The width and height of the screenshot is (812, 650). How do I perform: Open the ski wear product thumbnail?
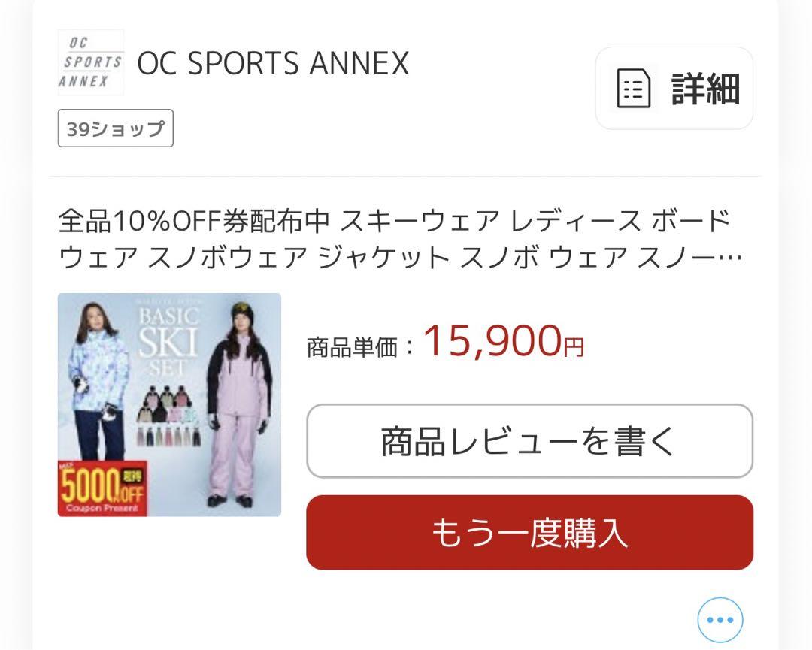pyautogui.click(x=169, y=405)
